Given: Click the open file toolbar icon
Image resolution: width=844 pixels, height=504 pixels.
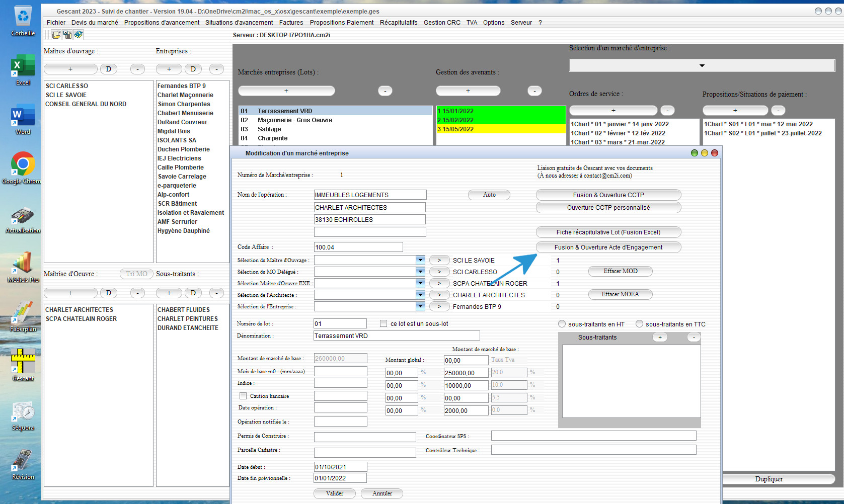Looking at the screenshot, I should point(56,35).
